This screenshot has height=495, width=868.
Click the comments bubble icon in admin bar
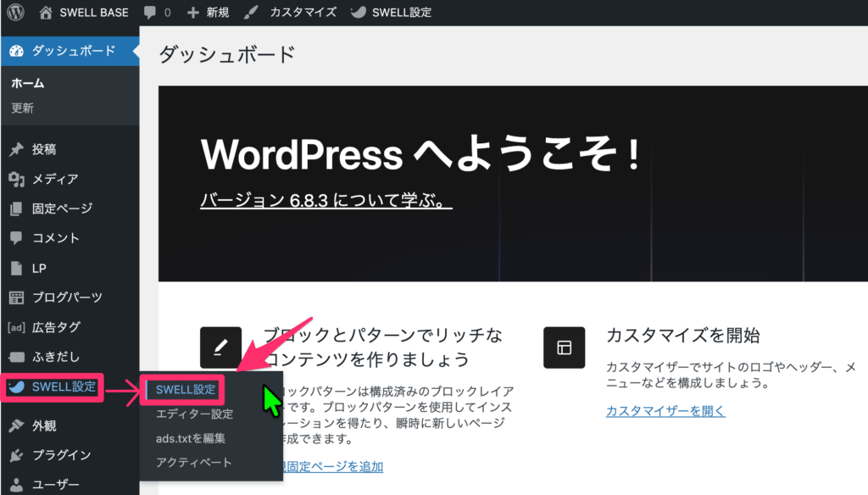point(149,13)
